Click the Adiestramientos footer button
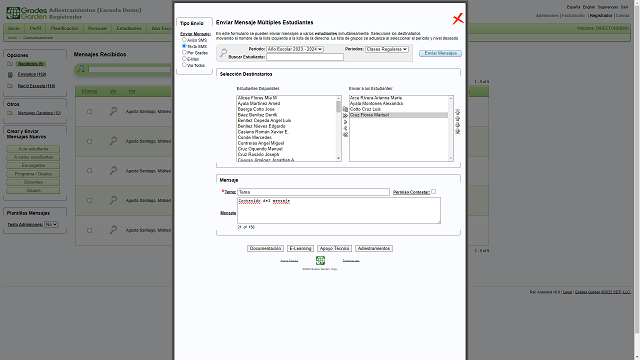Screen dimensions: 640x360 click(x=374, y=249)
